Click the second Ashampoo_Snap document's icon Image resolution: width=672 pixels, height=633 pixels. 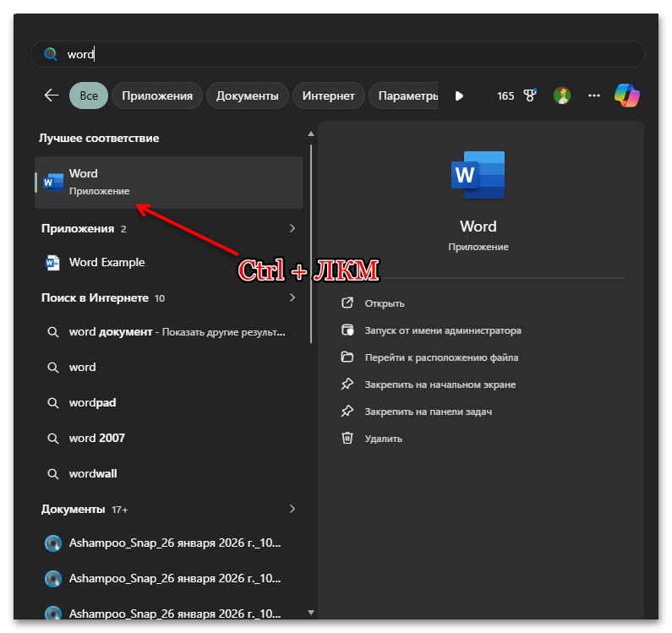53,579
